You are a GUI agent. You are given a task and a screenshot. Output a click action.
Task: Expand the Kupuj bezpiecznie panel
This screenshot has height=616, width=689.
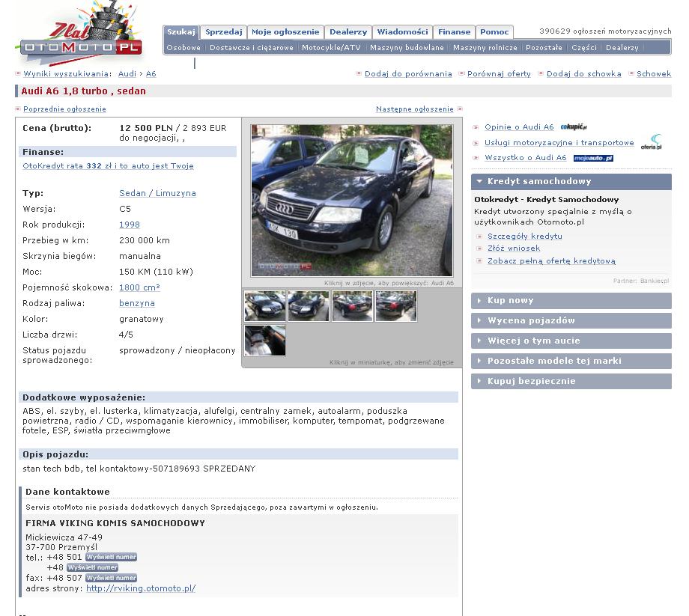coord(571,382)
